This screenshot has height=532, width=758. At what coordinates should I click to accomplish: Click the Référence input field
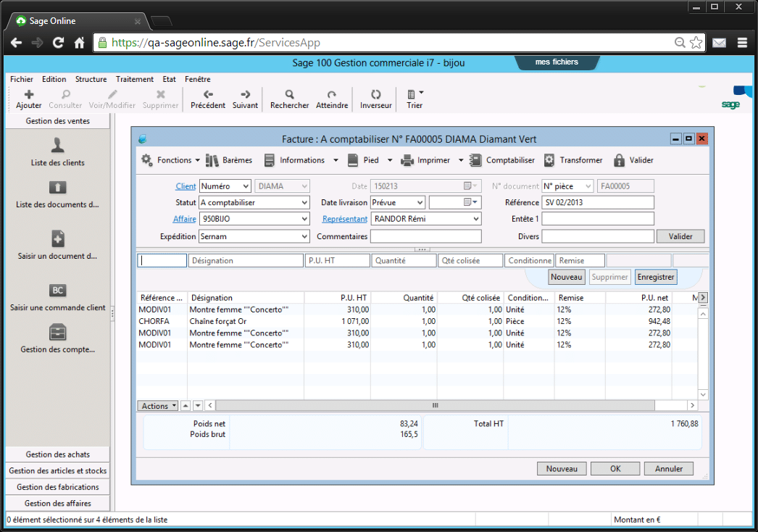coord(598,203)
